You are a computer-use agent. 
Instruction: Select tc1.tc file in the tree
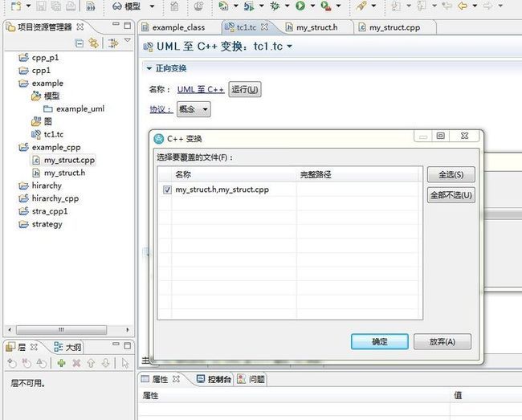[x=47, y=134]
